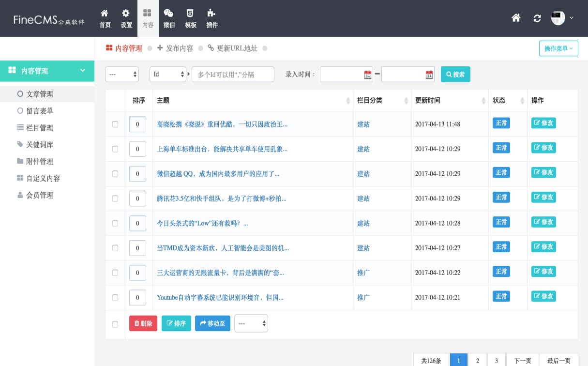Image resolution: width=588 pixels, height=366 pixels.
Task: Open the Id search field selector
Action: tap(167, 75)
